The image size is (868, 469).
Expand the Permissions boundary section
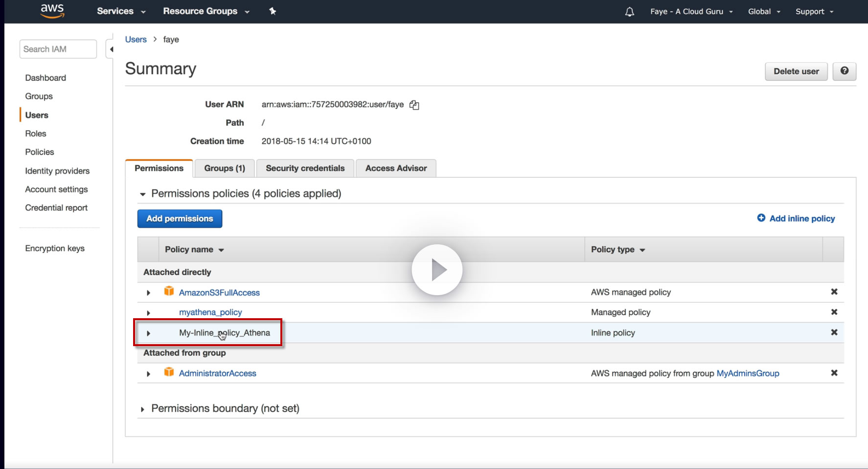(x=142, y=409)
